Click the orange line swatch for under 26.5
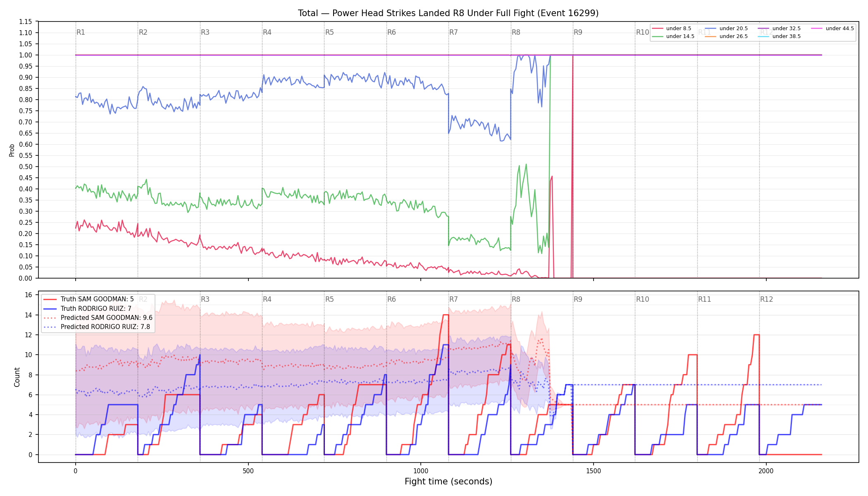 pos(710,36)
